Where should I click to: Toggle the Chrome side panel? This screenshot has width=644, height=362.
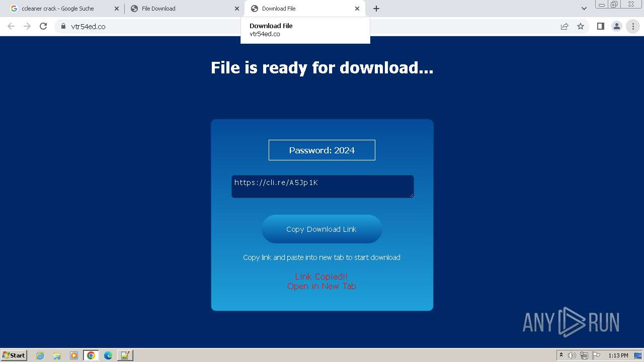point(600,26)
